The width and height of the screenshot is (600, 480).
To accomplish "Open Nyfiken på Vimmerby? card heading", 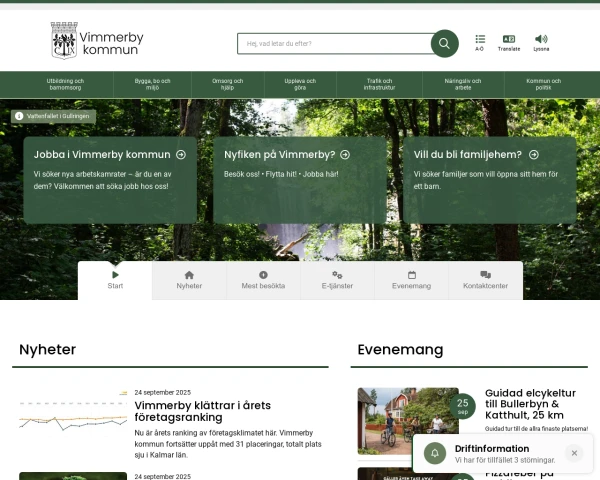I will click(x=280, y=155).
